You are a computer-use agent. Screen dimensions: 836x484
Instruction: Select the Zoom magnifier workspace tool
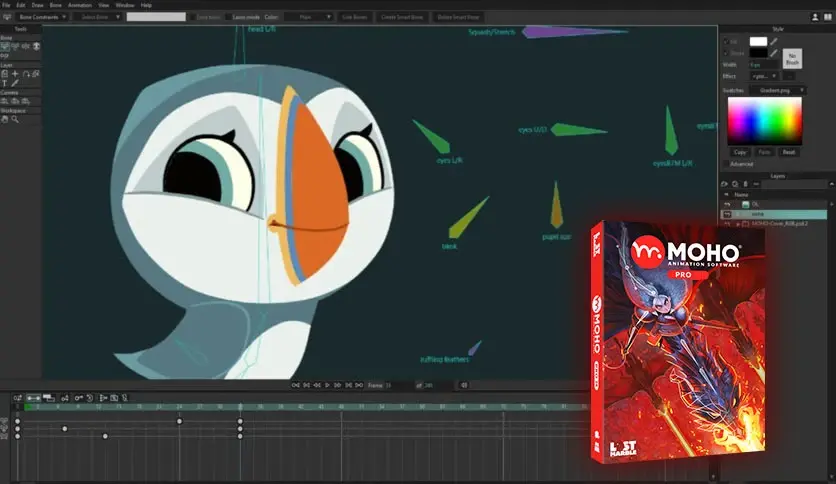point(13,119)
